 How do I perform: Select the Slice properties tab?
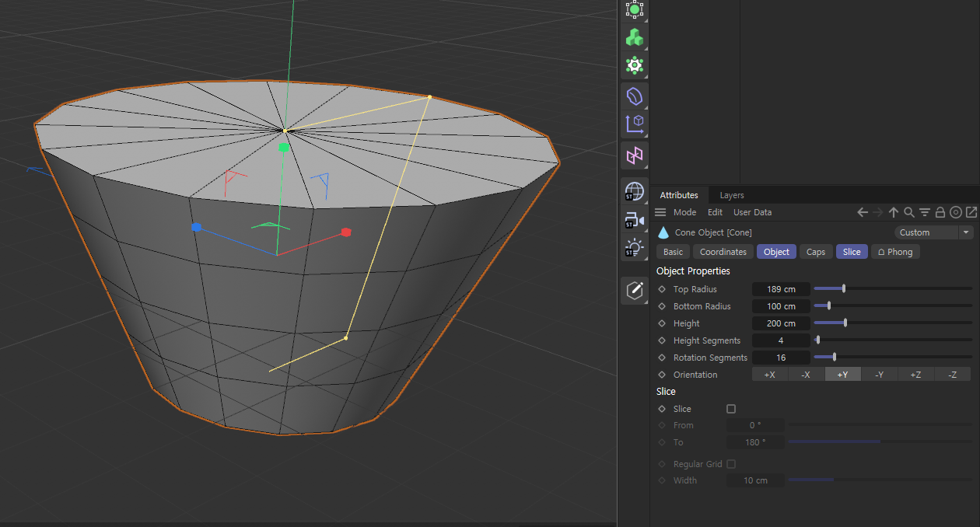pos(852,252)
